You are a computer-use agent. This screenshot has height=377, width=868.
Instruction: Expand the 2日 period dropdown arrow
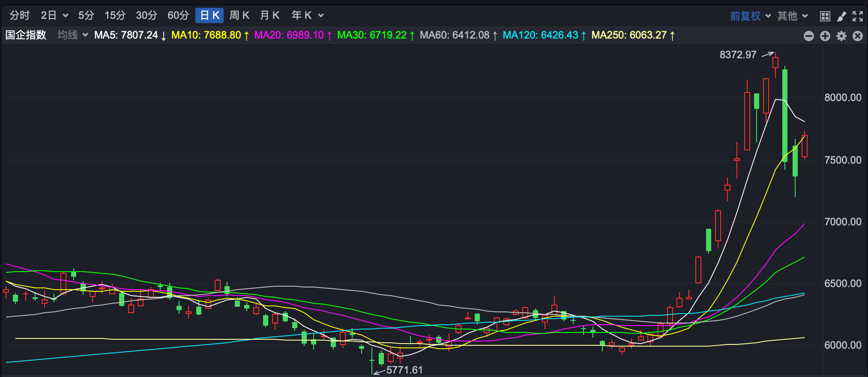click(66, 16)
